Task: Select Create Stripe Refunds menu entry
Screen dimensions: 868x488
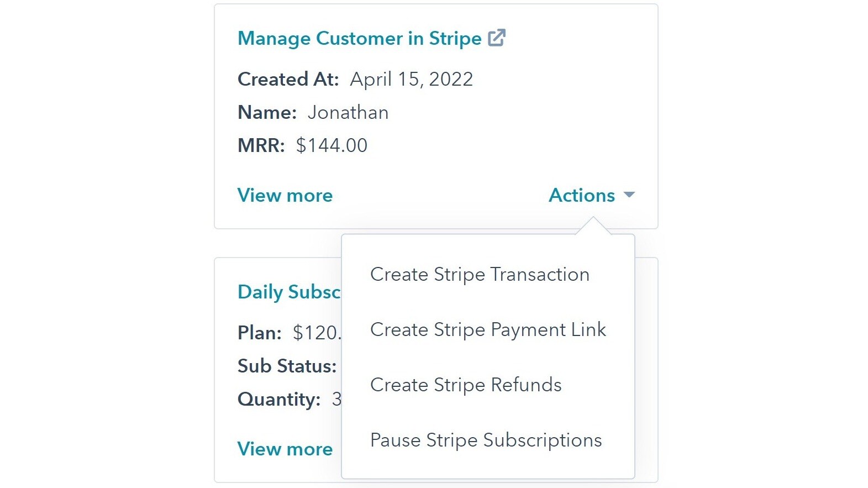Action: [466, 385]
